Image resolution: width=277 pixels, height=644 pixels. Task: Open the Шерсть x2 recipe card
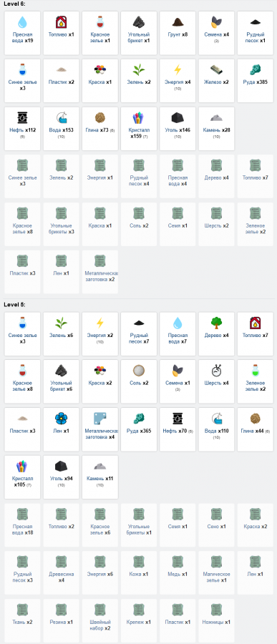(x=216, y=224)
